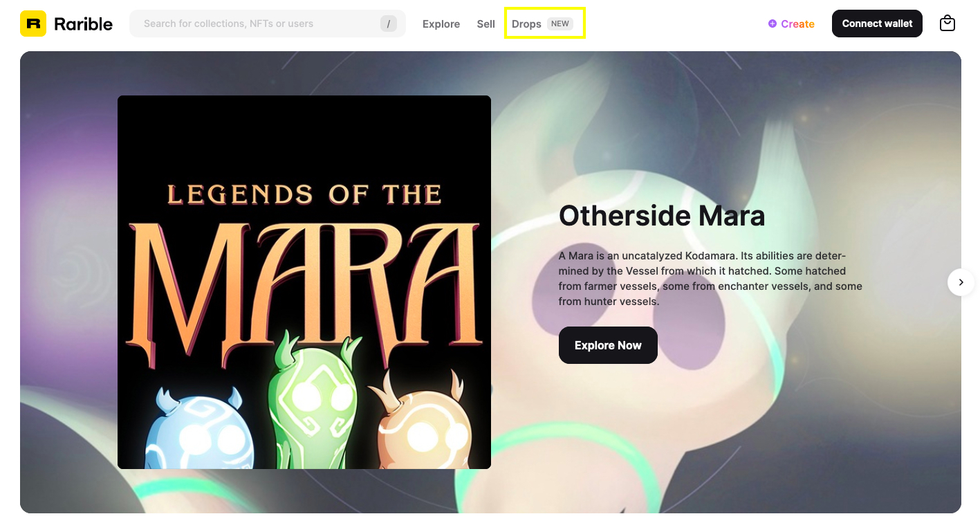Open the Legends of the Mara artwork
This screenshot has width=980, height=523.
(x=304, y=282)
